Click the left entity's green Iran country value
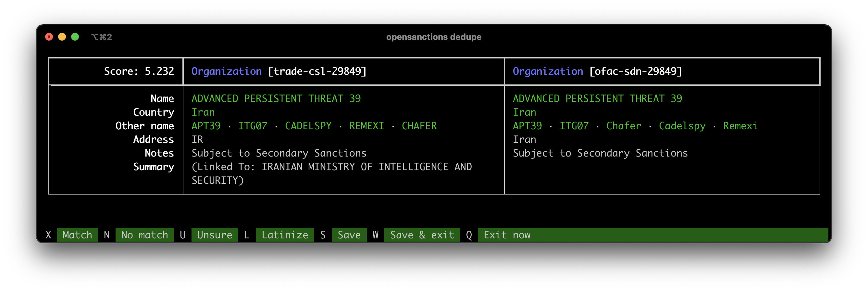 click(203, 112)
